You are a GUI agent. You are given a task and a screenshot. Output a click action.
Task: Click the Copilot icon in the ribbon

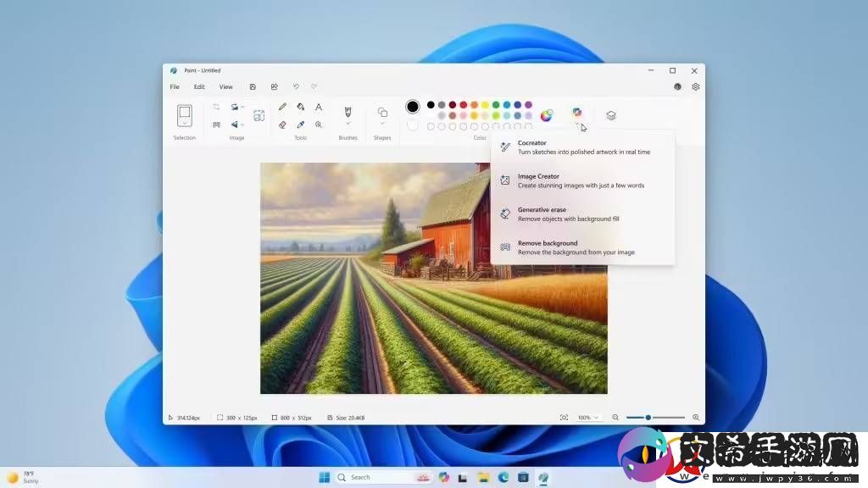click(576, 113)
